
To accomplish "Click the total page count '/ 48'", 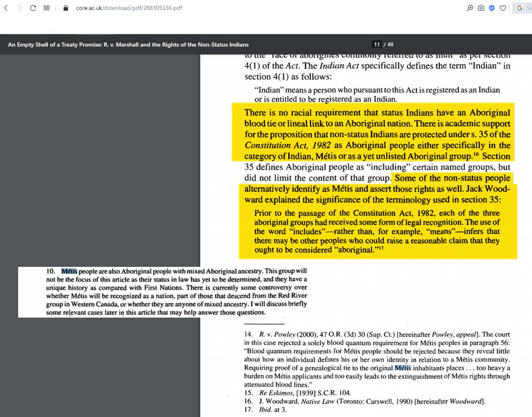I will click(388, 44).
